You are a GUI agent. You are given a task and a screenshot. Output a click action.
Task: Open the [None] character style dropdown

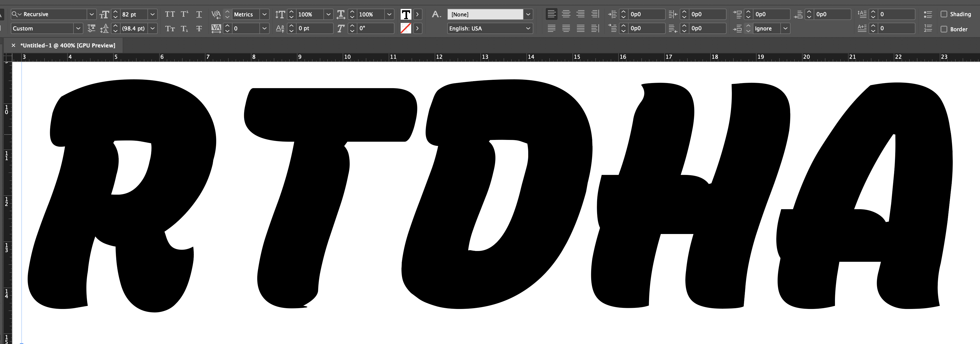tap(528, 15)
